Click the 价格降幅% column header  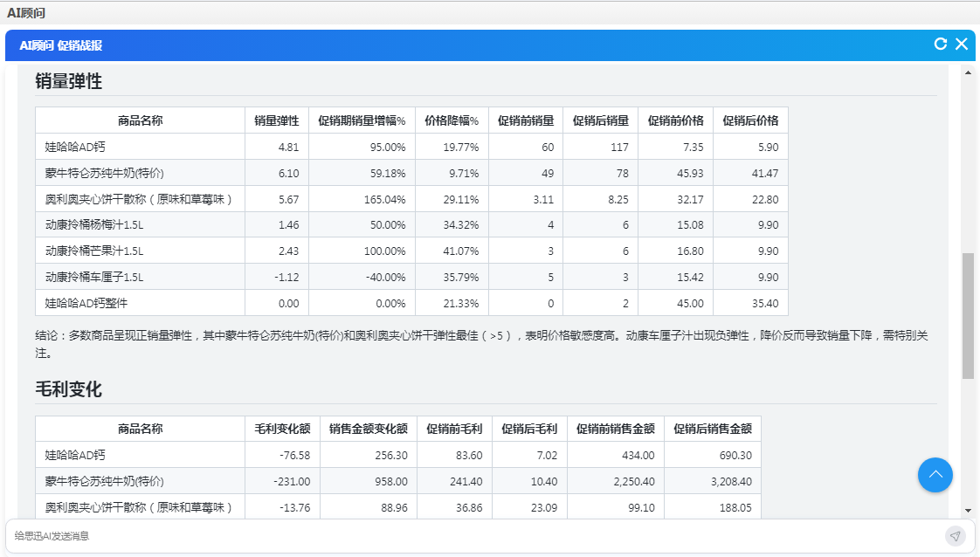452,120
